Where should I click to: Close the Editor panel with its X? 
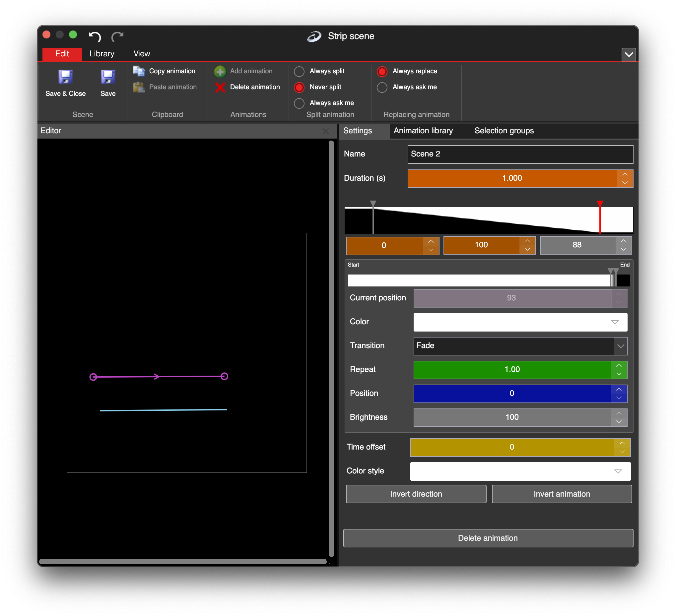point(326,131)
